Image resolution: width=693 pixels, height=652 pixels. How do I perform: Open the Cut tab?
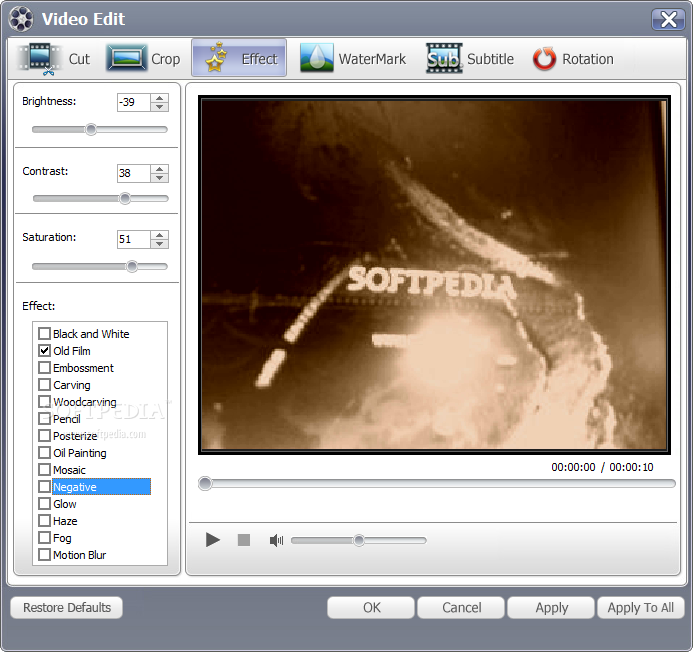point(53,58)
